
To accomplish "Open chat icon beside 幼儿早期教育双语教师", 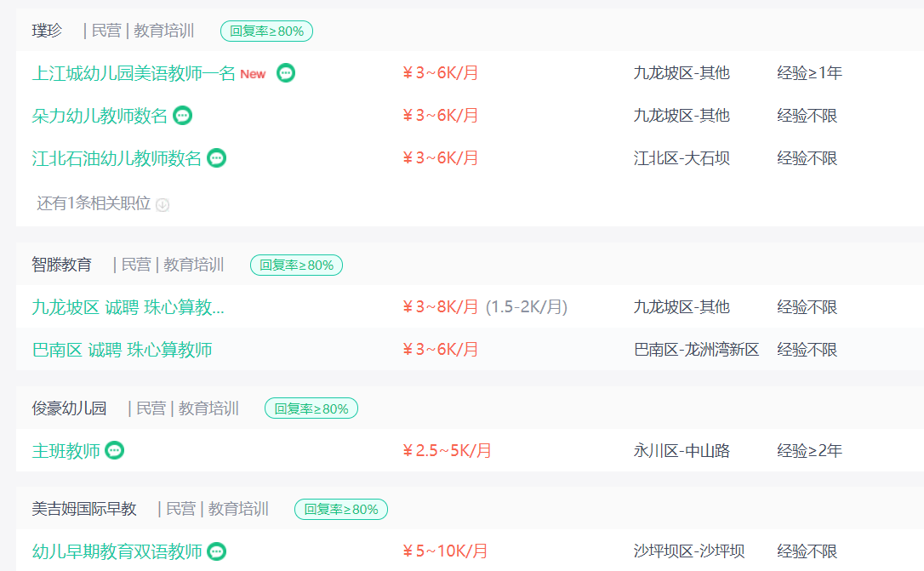I will [x=217, y=551].
